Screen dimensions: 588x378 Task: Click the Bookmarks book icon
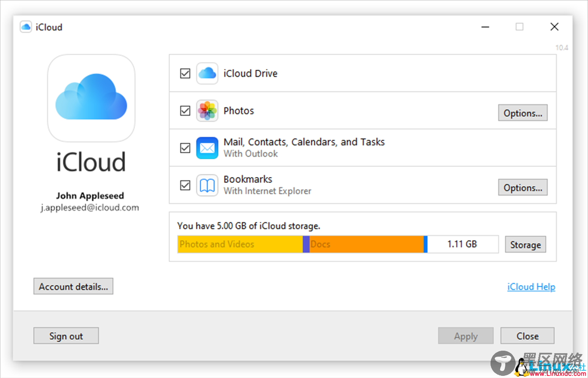(x=207, y=185)
